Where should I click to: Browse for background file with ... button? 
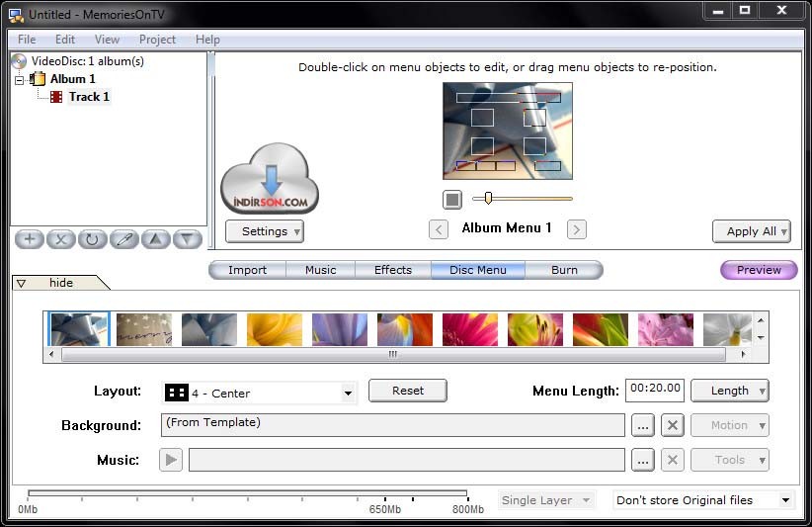click(643, 426)
